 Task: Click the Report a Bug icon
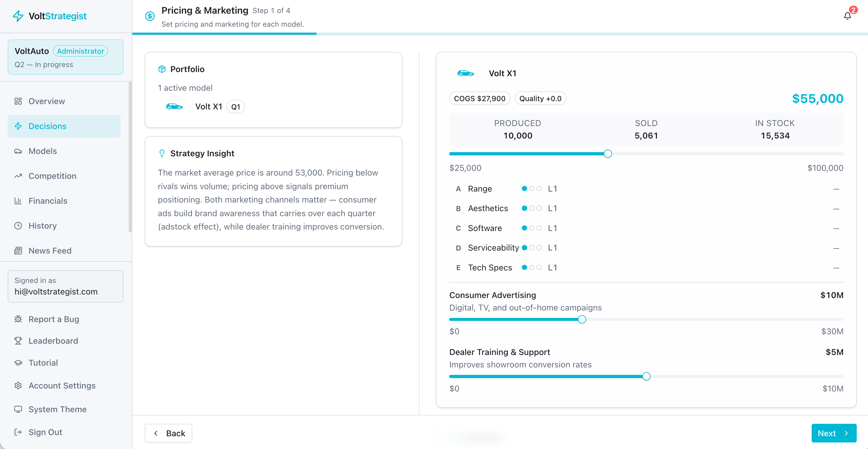pos(18,319)
